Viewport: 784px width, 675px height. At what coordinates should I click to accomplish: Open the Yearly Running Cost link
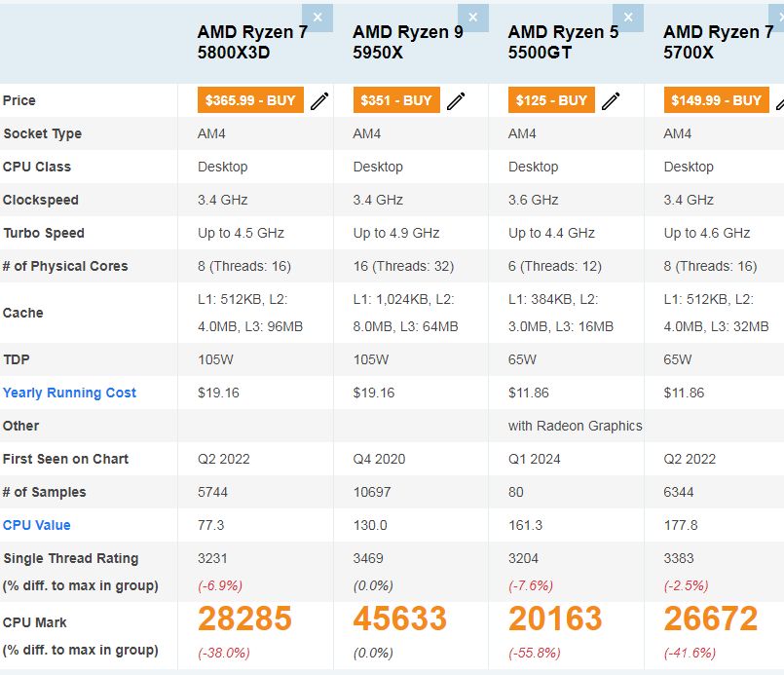pyautogui.click(x=69, y=393)
